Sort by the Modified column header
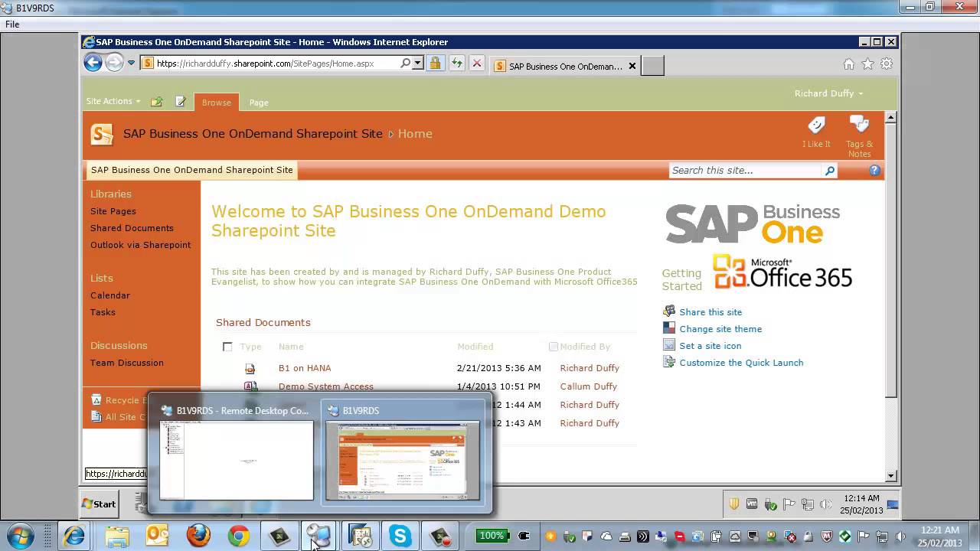The height and width of the screenshot is (551, 980). (x=475, y=347)
